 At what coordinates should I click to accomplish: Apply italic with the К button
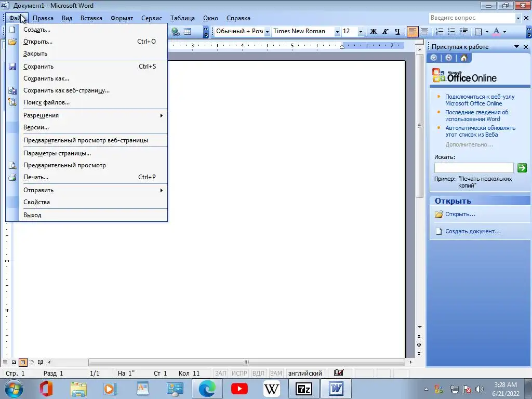coord(385,32)
